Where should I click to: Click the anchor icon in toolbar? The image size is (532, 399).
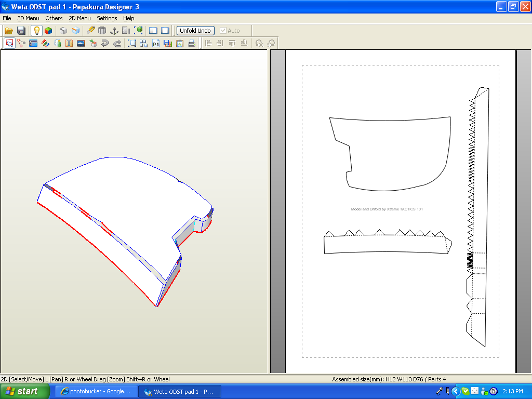tap(114, 31)
